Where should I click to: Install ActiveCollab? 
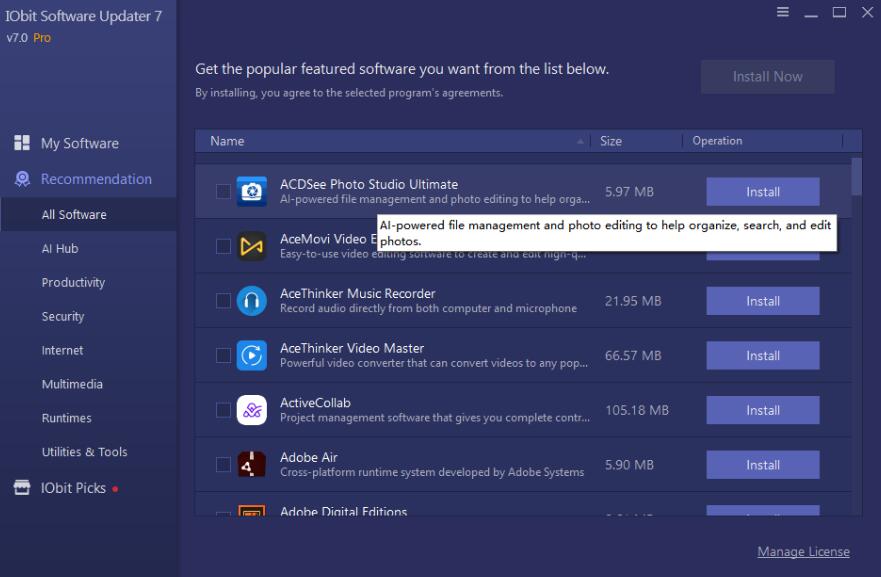pyautogui.click(x=762, y=410)
